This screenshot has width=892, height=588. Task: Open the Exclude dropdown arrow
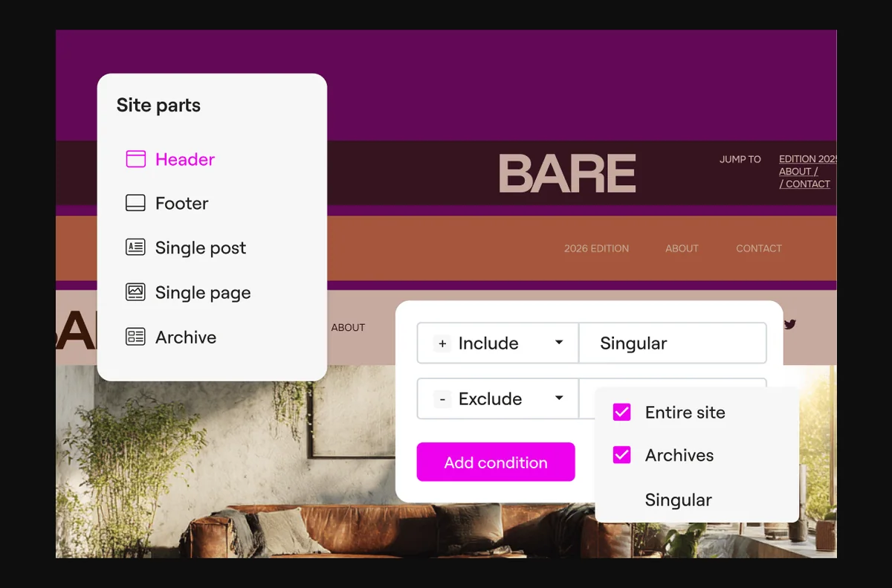coord(559,398)
